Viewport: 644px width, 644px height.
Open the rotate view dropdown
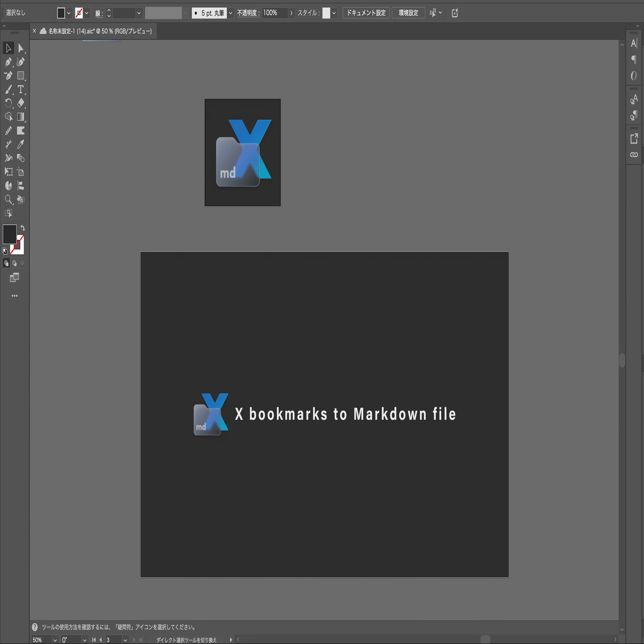click(85, 640)
